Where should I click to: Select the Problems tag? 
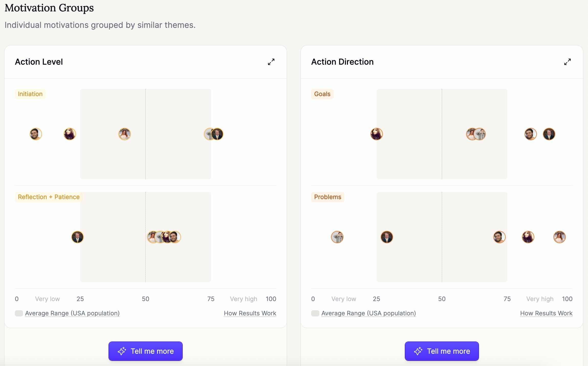pyautogui.click(x=328, y=197)
